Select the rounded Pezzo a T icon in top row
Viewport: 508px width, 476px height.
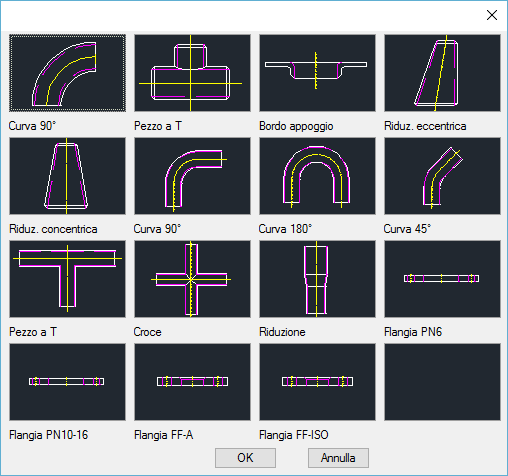click(192, 73)
